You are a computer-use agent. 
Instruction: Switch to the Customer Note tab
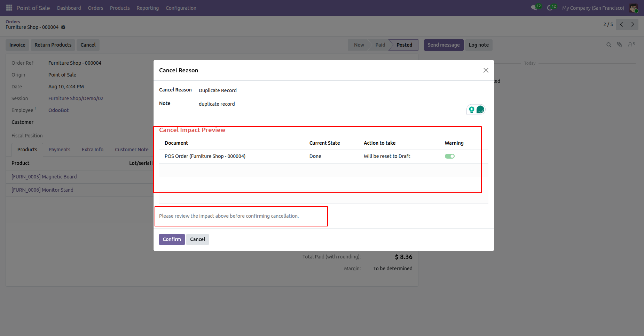(x=132, y=150)
